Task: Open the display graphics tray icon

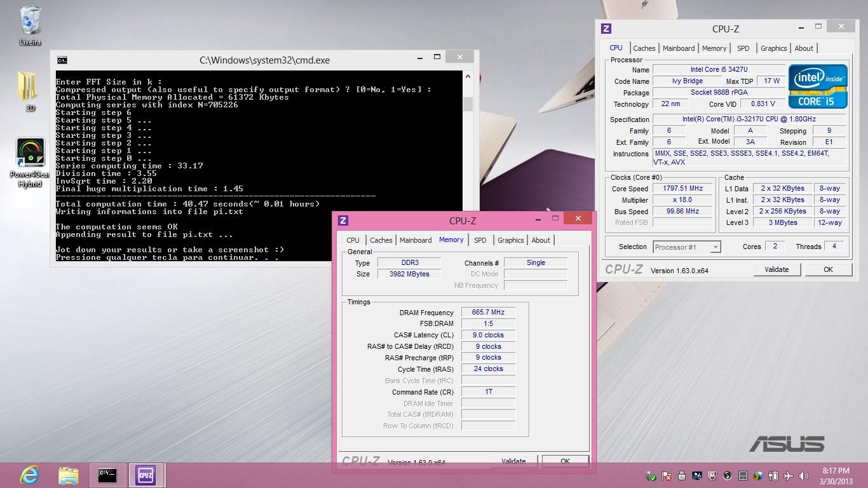Action: tap(697, 475)
